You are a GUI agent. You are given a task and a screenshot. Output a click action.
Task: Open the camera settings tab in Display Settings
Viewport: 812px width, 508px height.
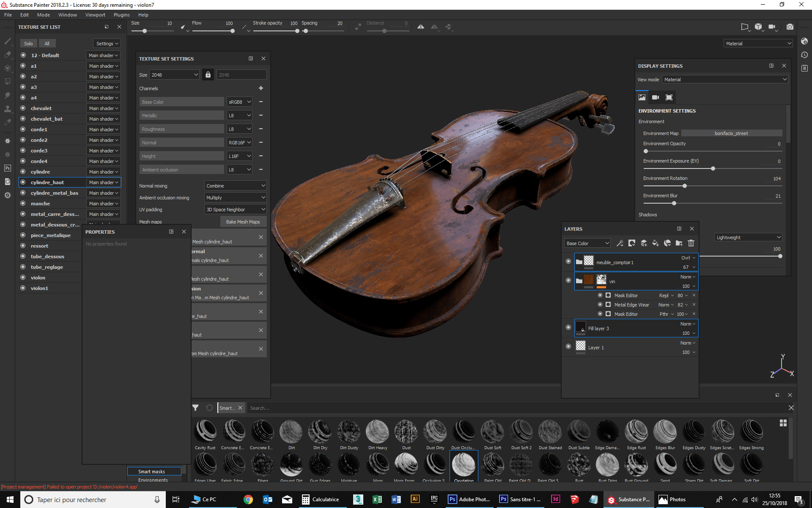(x=656, y=97)
